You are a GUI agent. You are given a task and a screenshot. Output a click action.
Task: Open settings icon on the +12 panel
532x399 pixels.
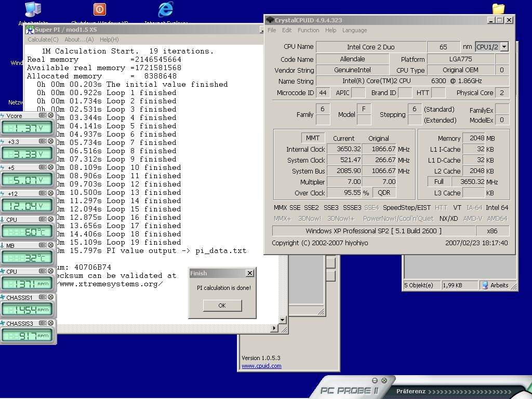[x=43, y=193]
